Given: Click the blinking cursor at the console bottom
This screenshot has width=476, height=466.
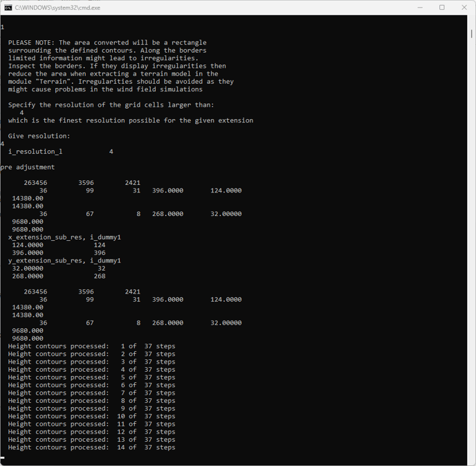Looking at the screenshot, I should [3, 457].
